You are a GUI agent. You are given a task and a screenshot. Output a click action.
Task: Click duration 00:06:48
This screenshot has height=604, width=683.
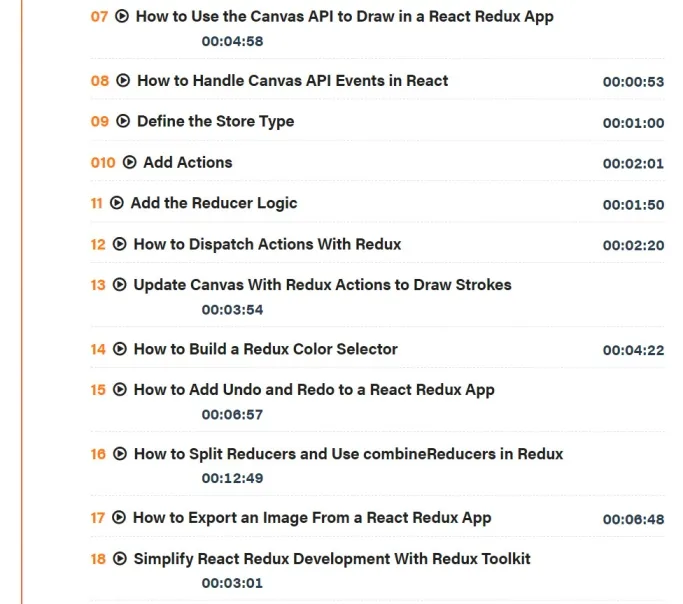[x=633, y=520]
